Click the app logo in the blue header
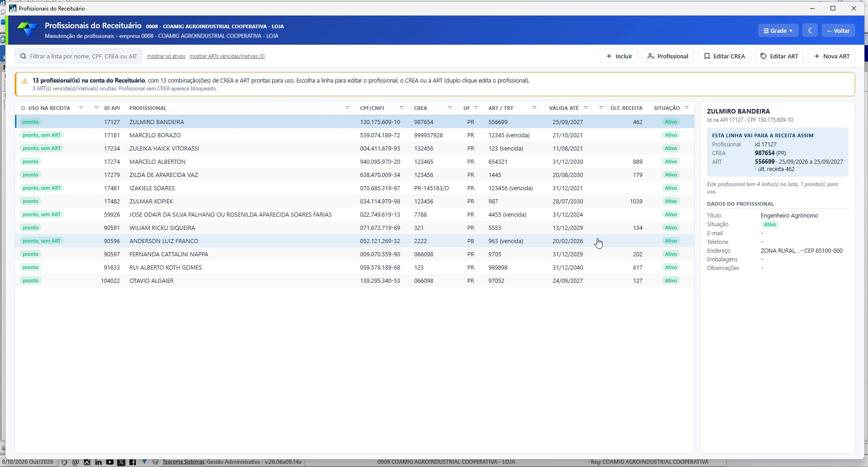 (28, 30)
